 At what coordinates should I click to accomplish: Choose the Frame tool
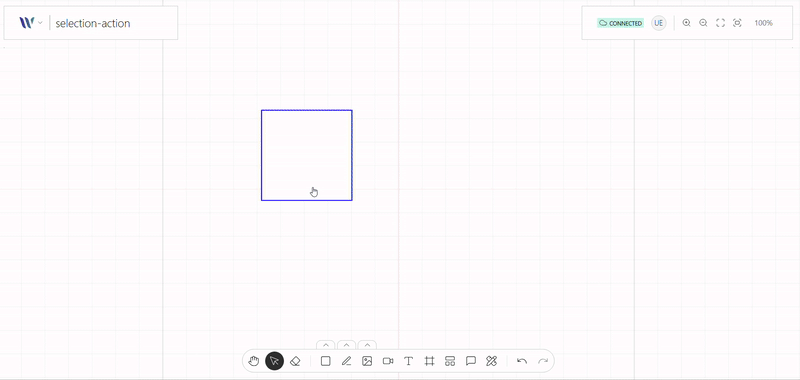[x=429, y=361]
